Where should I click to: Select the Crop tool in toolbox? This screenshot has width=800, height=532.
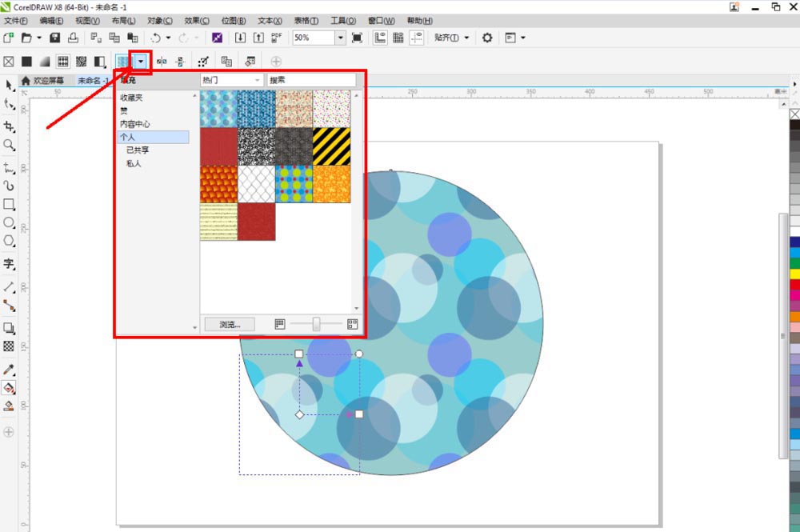coord(10,126)
